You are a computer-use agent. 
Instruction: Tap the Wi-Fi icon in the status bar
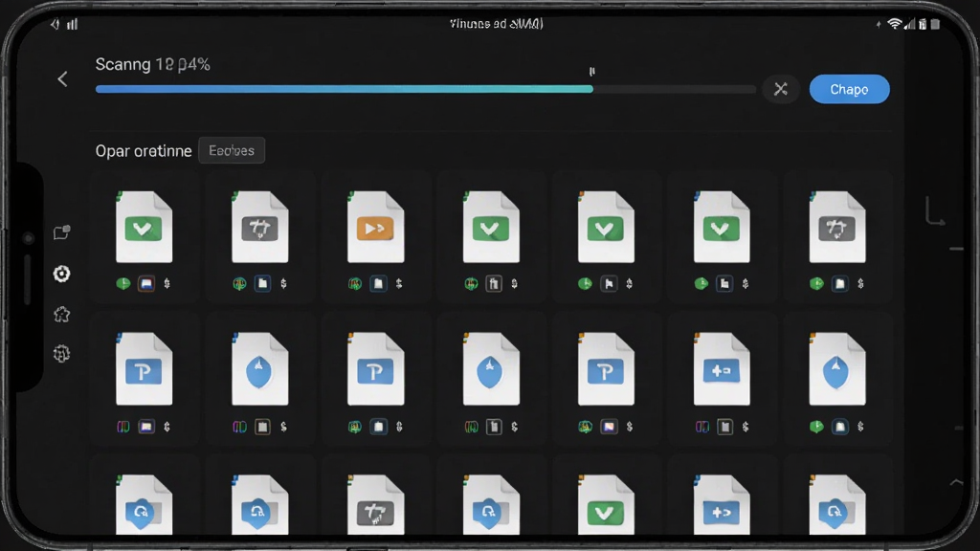pyautogui.click(x=895, y=24)
